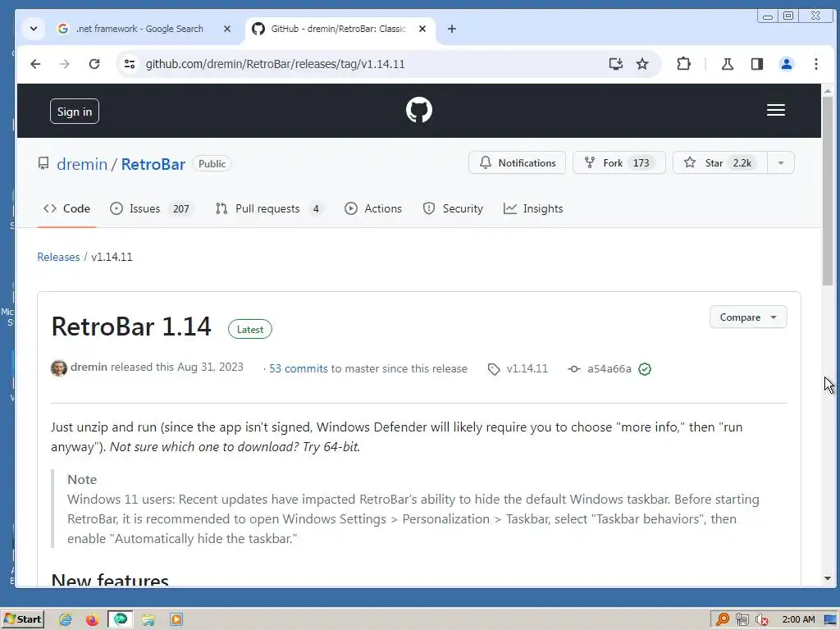
Task: Click the v1.14.11 tag link
Action: [x=527, y=369]
